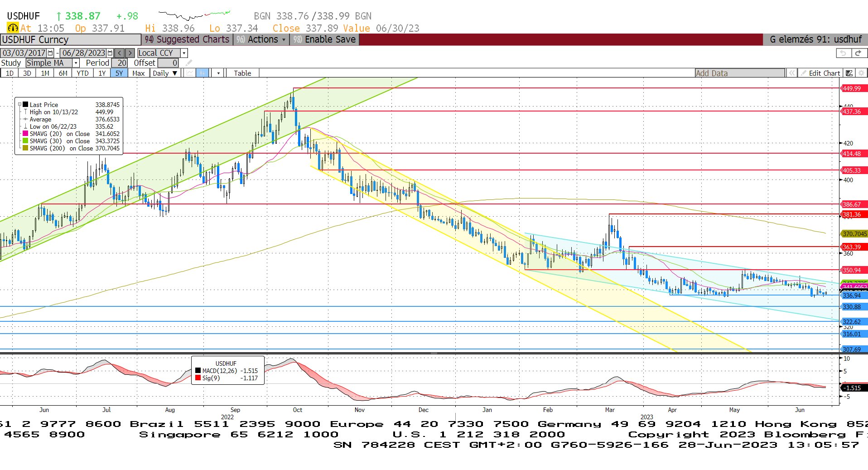Viewport: 868px width, 470px height.
Task: Click SMAVG (200) olive legend swatch
Action: click(25, 148)
